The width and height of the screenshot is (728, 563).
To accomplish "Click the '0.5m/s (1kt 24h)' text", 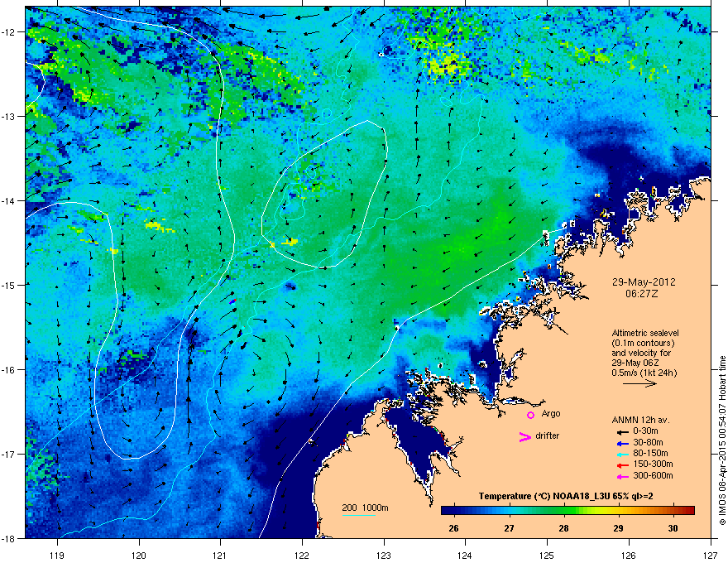I will pyautogui.click(x=644, y=373).
